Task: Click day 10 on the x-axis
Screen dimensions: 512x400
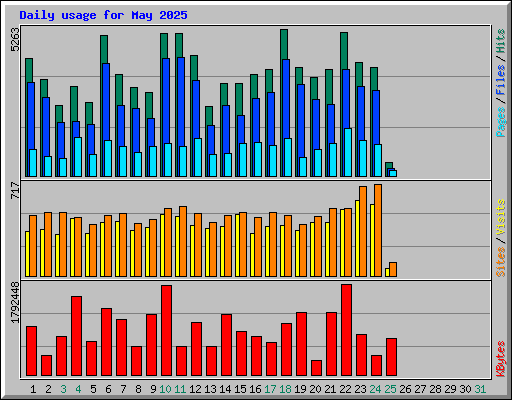Action: (x=165, y=389)
